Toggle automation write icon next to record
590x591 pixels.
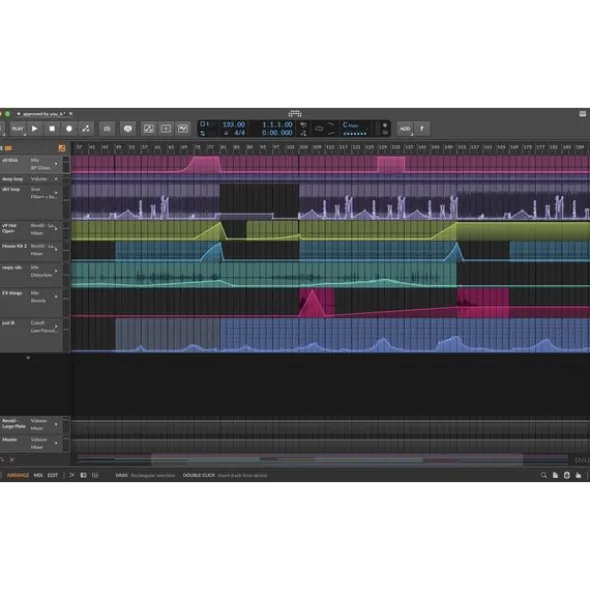(x=86, y=129)
